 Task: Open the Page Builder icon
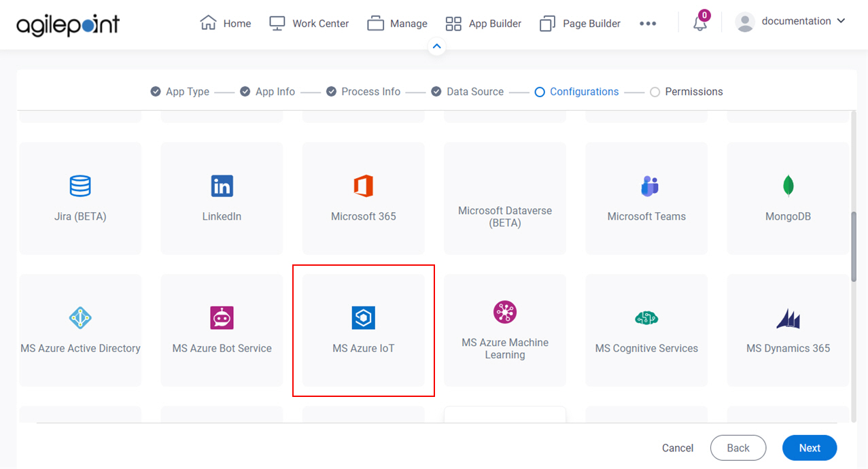point(547,24)
